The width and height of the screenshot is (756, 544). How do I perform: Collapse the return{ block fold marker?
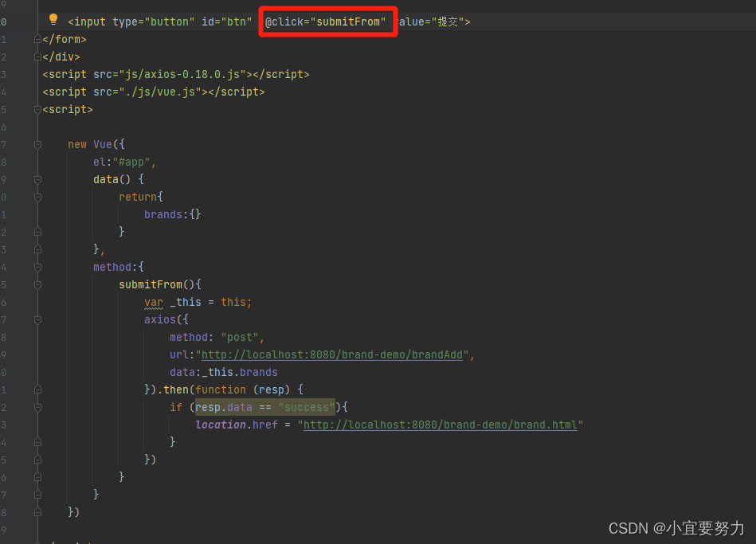pos(37,197)
